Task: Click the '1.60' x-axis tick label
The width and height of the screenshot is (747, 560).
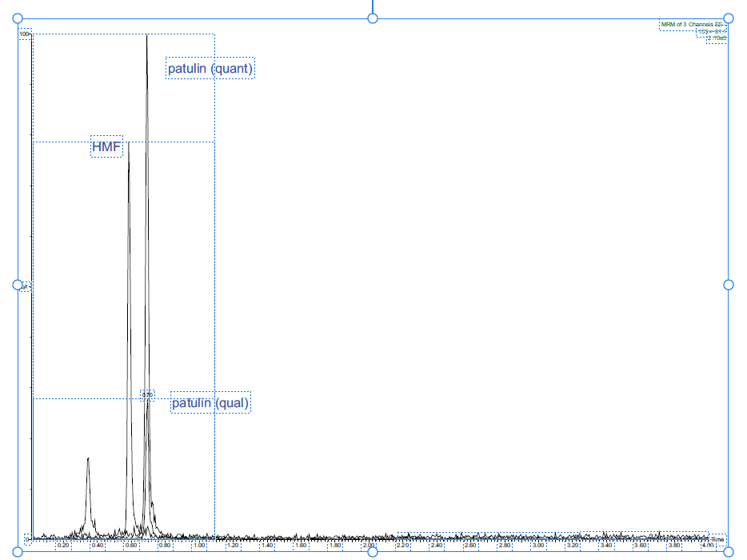Action: click(x=301, y=546)
